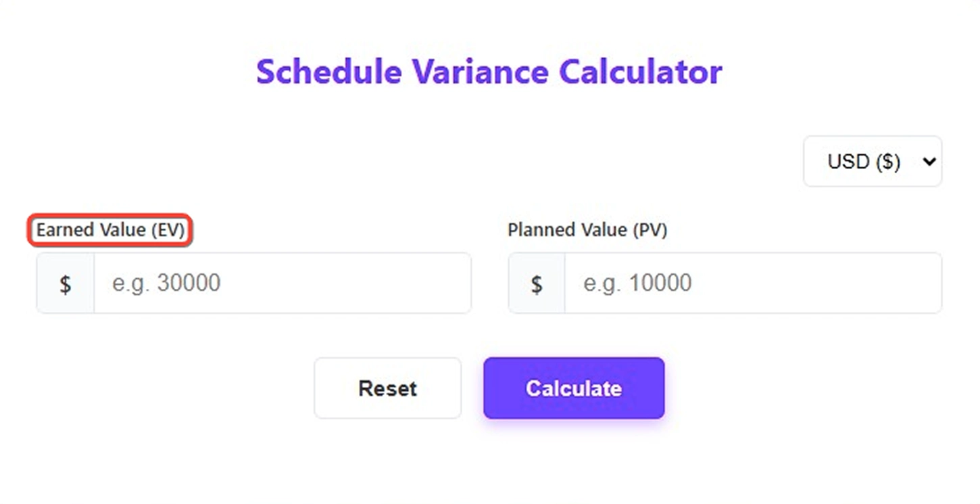This screenshot has height=504, width=980.
Task: Click the dollar sign icon beside Planned Value
Action: click(536, 283)
